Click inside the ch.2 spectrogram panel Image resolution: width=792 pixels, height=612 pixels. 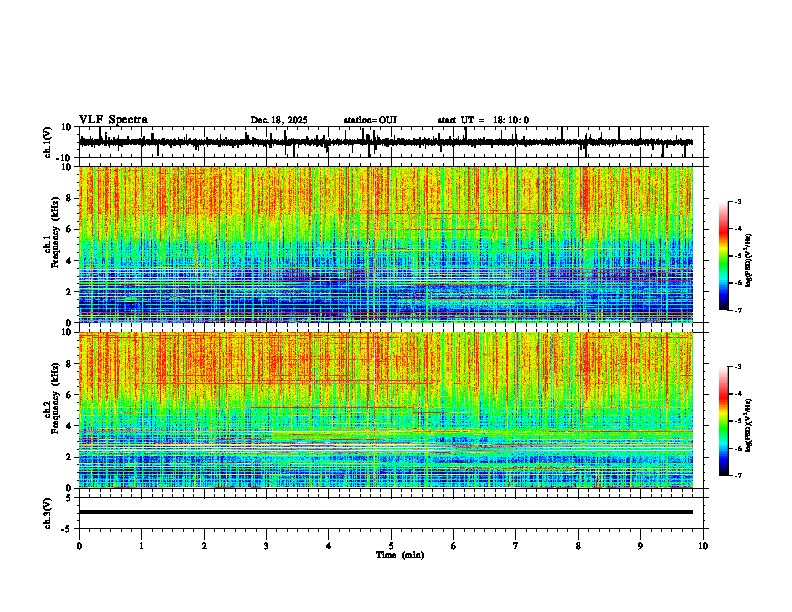coord(386,410)
